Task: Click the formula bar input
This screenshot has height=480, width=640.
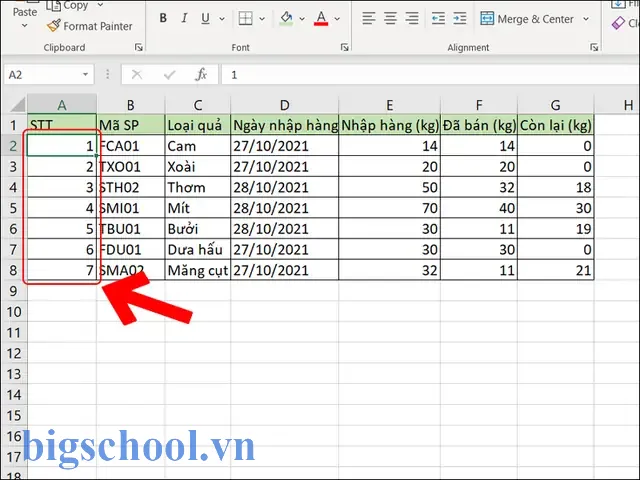Action: (x=431, y=75)
